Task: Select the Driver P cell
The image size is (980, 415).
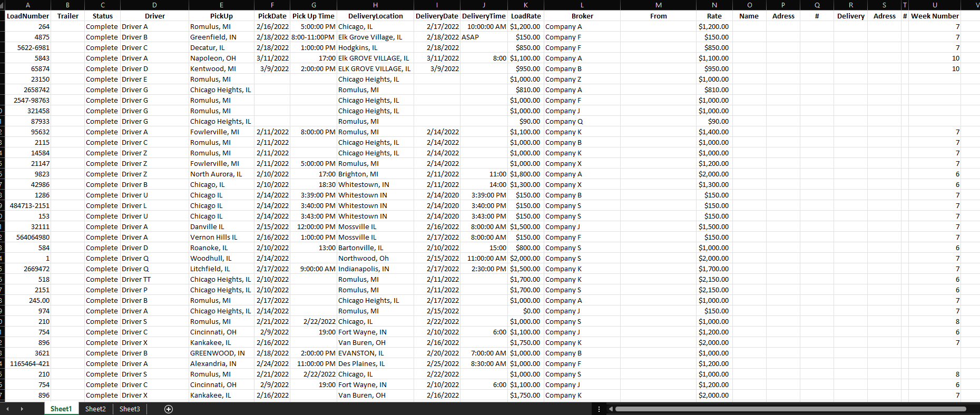Action: point(154,290)
